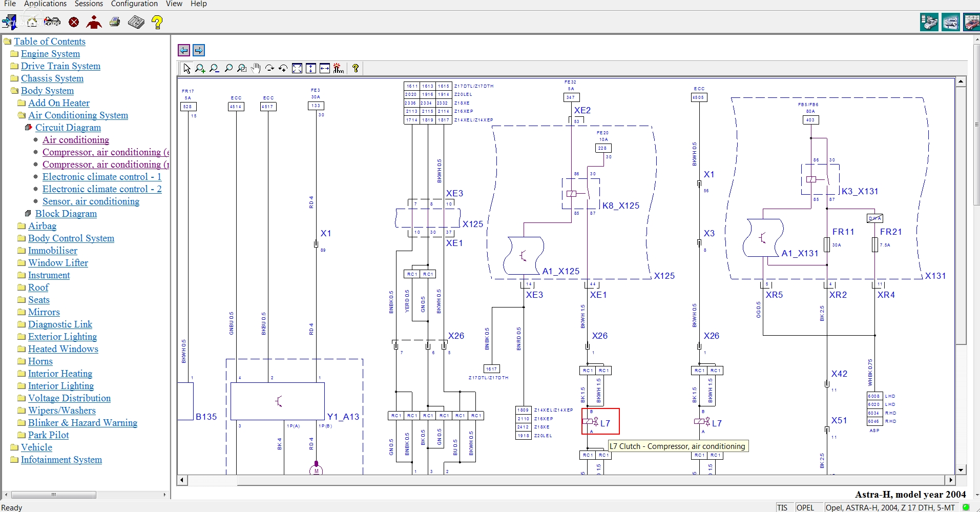980x512 pixels.
Task: Navigate back with the left arrow button
Action: [x=184, y=50]
